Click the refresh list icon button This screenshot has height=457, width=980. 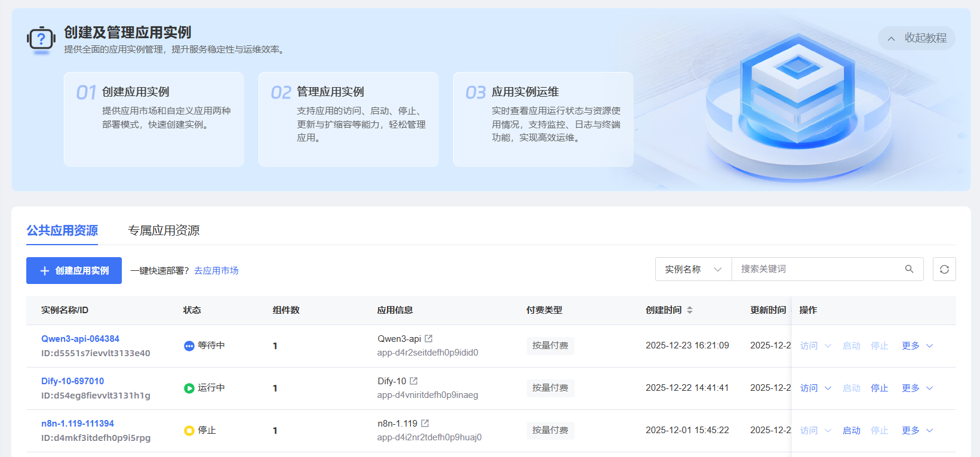(944, 269)
